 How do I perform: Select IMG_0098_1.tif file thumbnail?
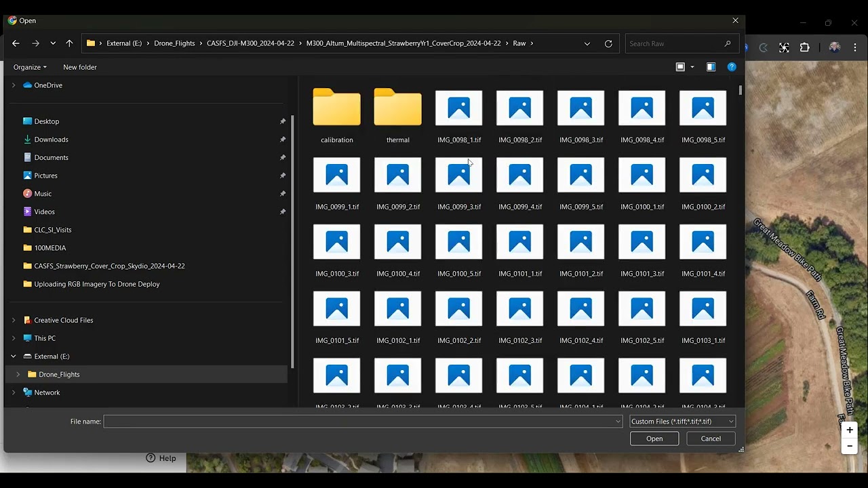click(x=459, y=108)
